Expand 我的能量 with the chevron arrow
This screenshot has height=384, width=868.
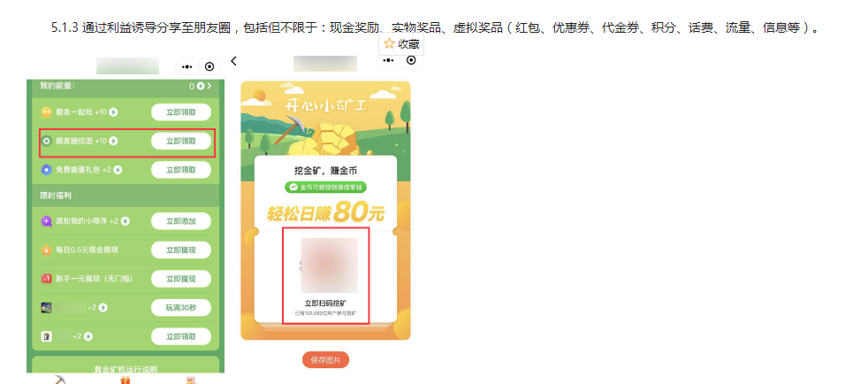[x=209, y=86]
